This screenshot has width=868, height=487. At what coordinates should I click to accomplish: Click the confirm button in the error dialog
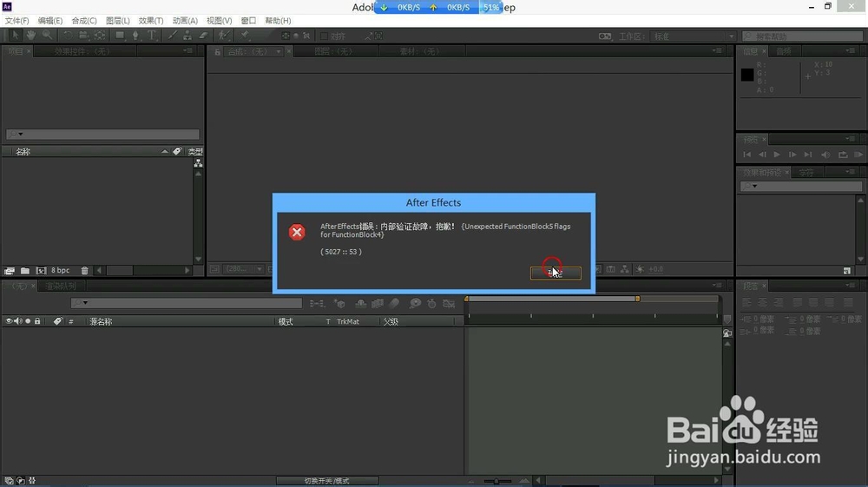pos(556,273)
